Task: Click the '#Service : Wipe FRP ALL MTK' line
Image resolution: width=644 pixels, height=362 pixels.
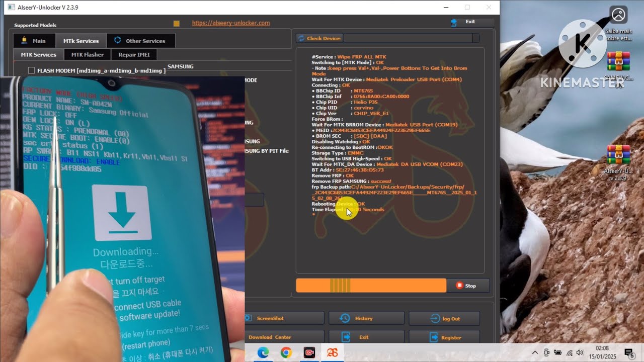Action: [x=349, y=57]
